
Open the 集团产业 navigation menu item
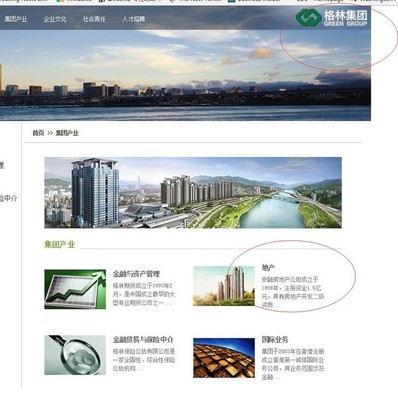(16, 19)
